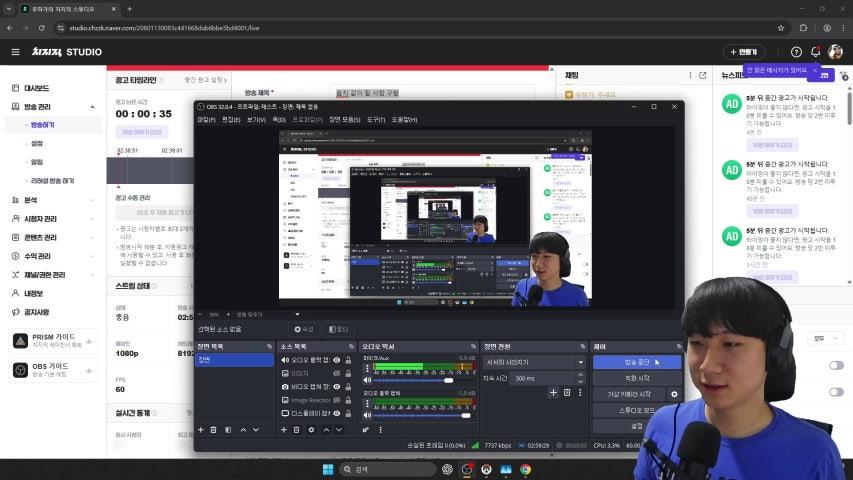Image resolution: width=853 pixels, height=480 pixels.
Task: Click the 방송 제목 input field
Action: [x=432, y=93]
